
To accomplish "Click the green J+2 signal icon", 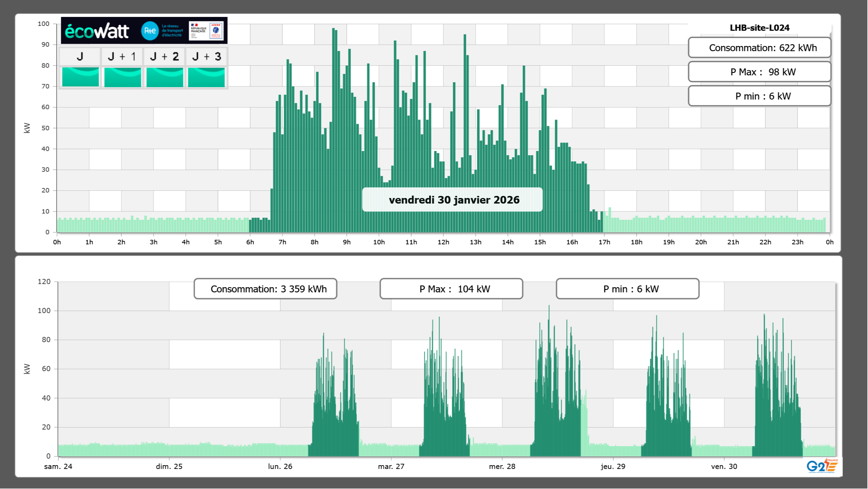I will click(x=165, y=77).
